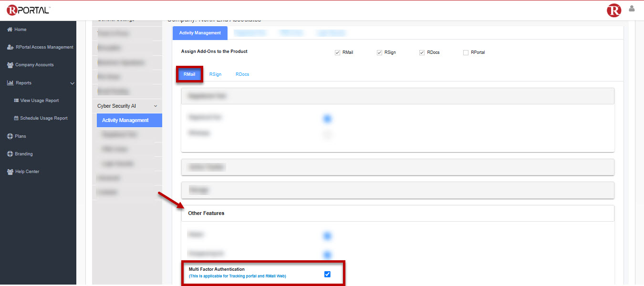Click the Schedule Usage Report calendar icon
The height and width of the screenshot is (286, 644).
coord(16,118)
